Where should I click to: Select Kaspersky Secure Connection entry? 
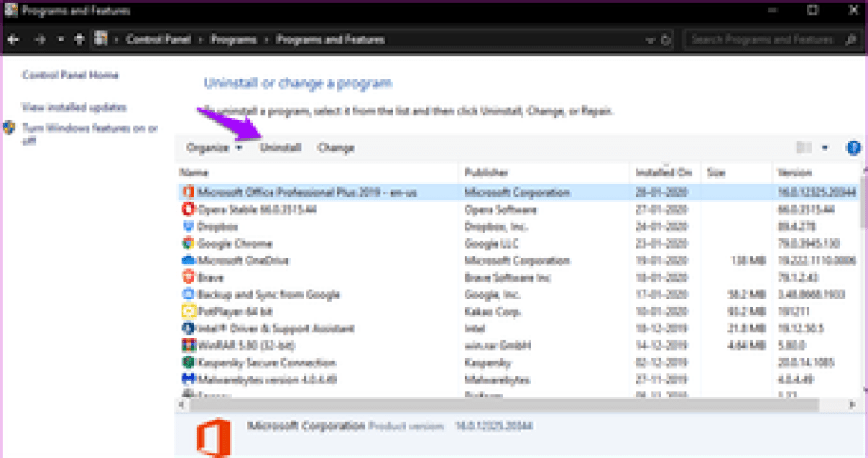pos(265,363)
